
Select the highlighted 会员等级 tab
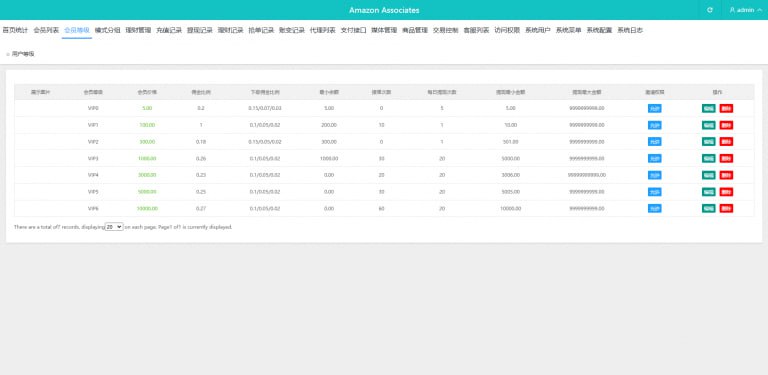[x=77, y=30]
